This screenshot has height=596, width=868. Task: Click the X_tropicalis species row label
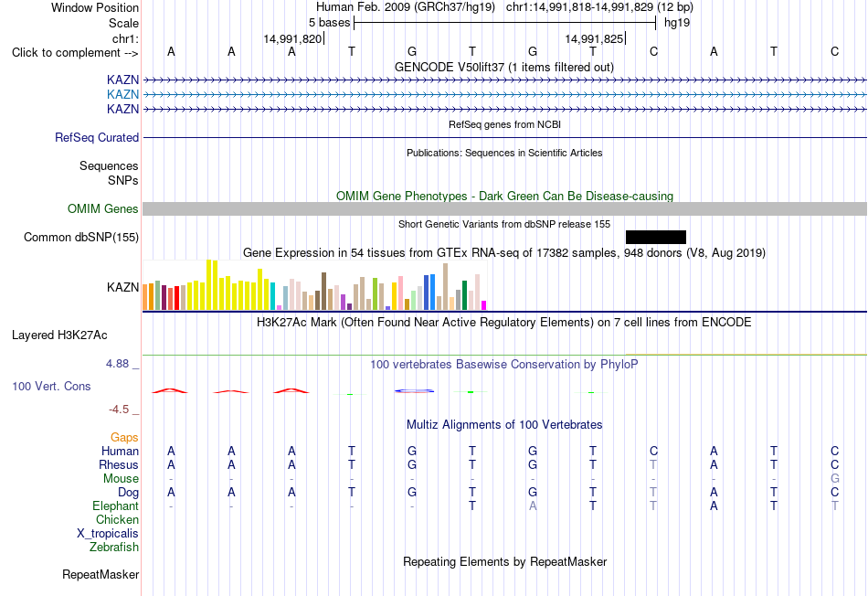pos(108,534)
